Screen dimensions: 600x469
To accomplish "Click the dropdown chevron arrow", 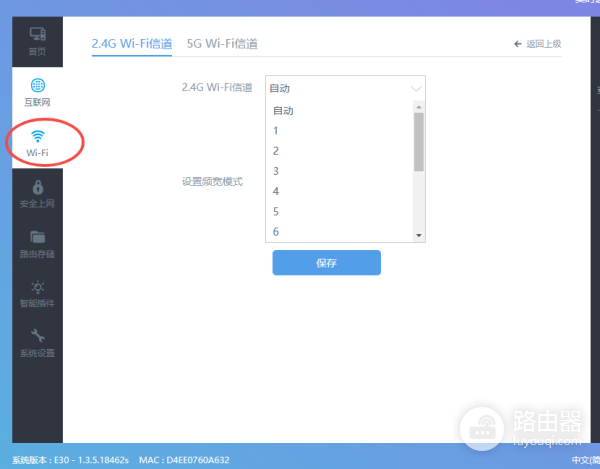I will click(x=416, y=88).
